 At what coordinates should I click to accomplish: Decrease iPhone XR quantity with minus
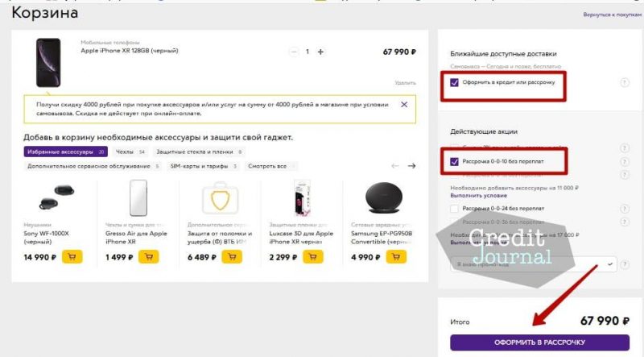tap(294, 52)
